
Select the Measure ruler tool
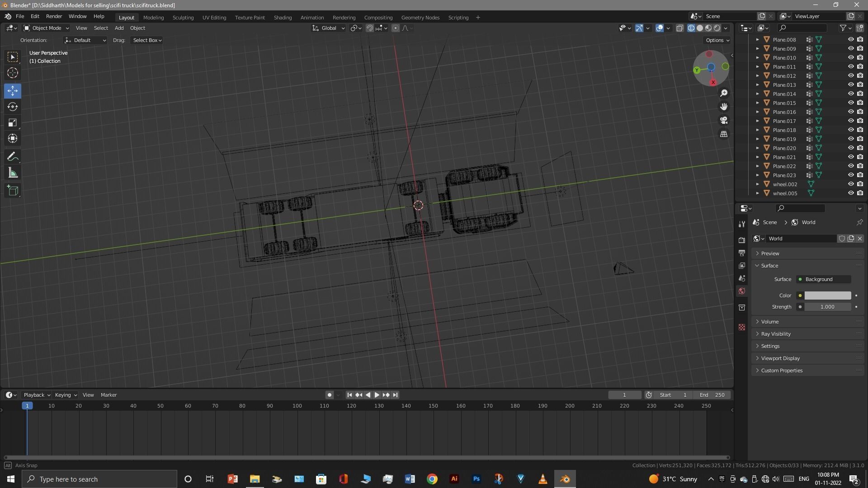(x=13, y=173)
